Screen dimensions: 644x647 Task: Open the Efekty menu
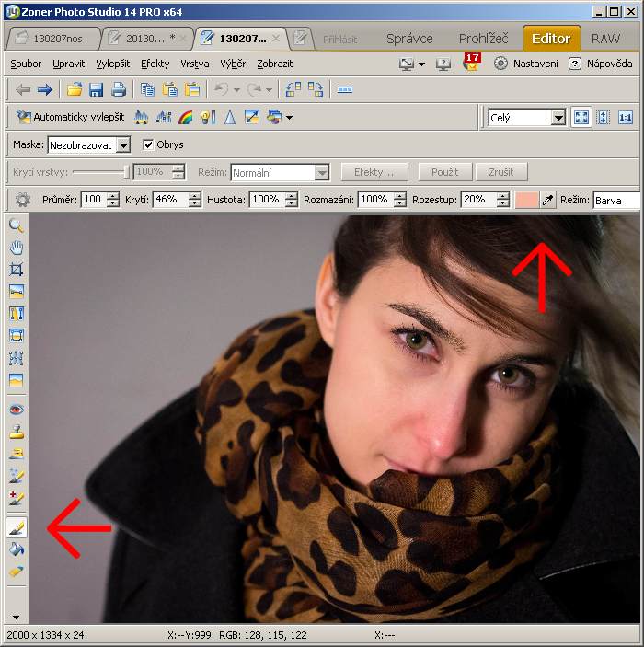155,64
